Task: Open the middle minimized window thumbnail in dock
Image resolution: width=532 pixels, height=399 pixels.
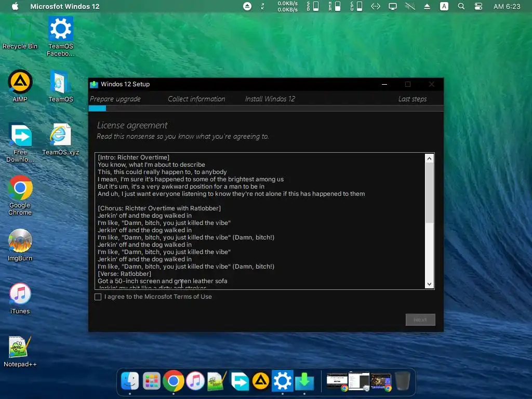Action: (x=359, y=381)
